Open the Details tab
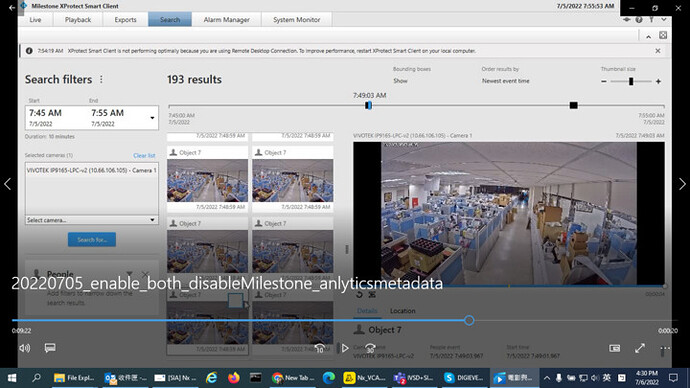Image resolution: width=690 pixels, height=388 pixels. tap(367, 311)
